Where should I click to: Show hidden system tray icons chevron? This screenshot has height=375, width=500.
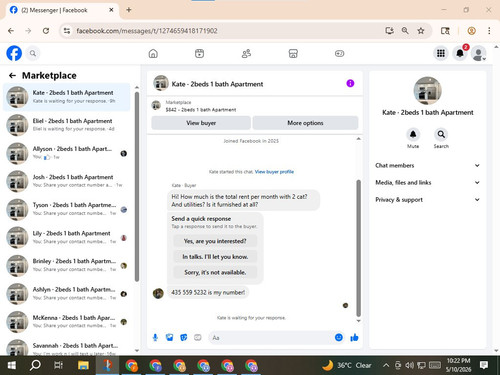coord(386,366)
